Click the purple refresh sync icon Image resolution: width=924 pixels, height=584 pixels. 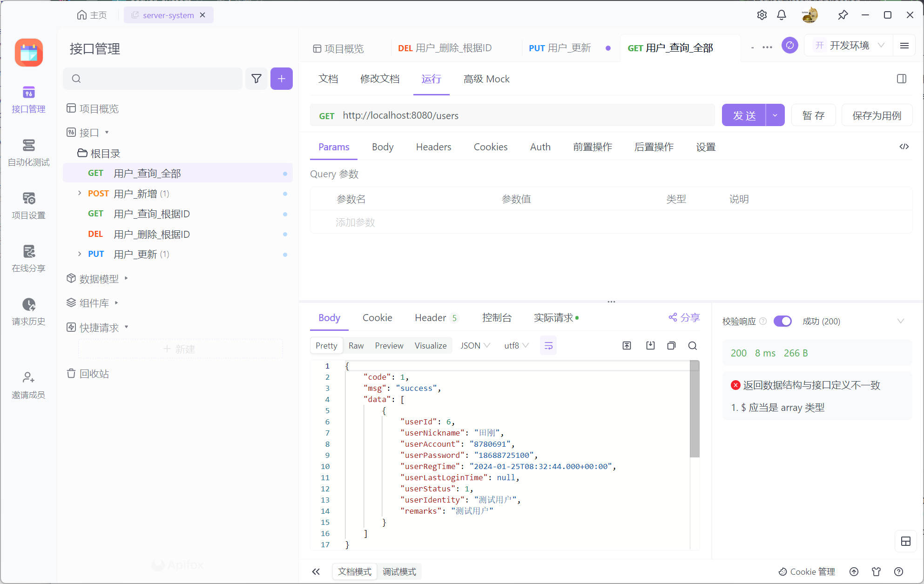coord(790,45)
